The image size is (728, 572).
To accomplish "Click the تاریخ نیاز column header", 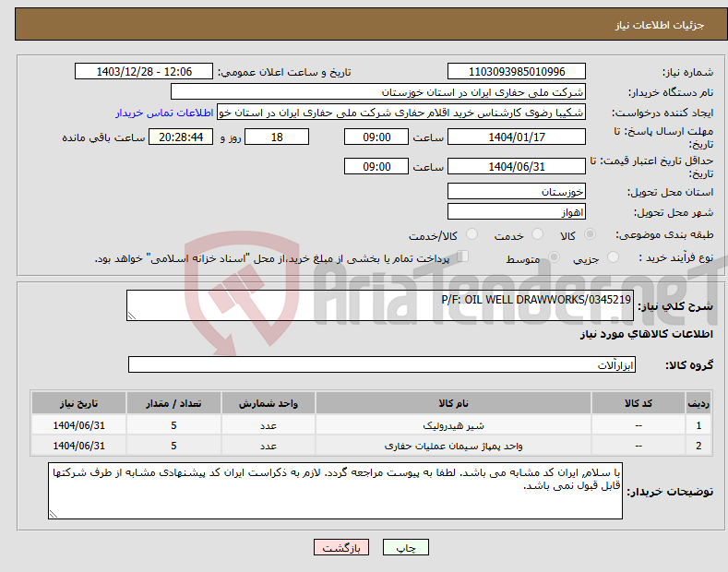I will 79,403.
